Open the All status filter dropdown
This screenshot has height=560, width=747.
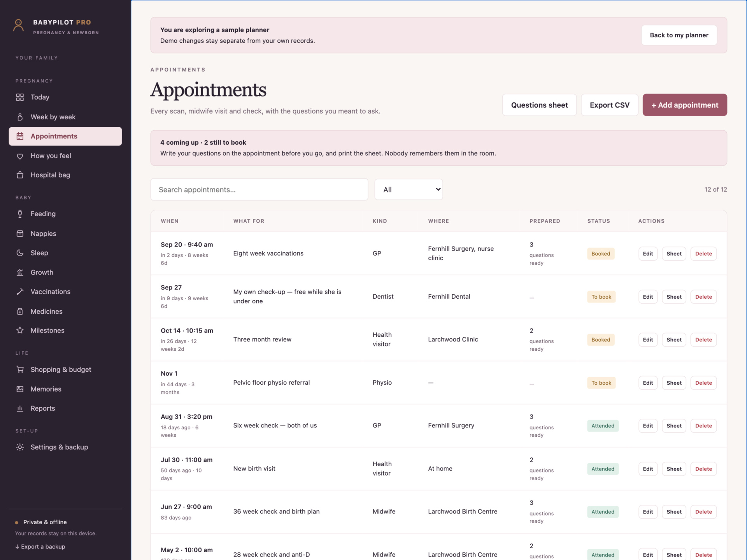tap(409, 189)
